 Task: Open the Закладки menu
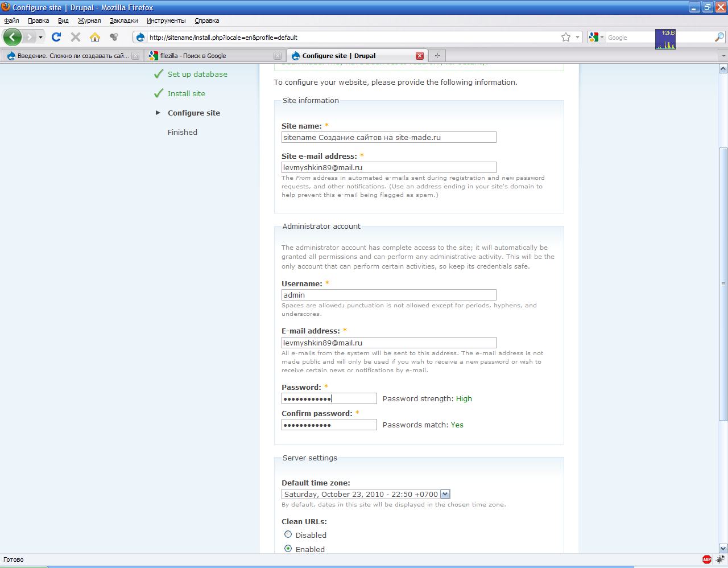124,20
